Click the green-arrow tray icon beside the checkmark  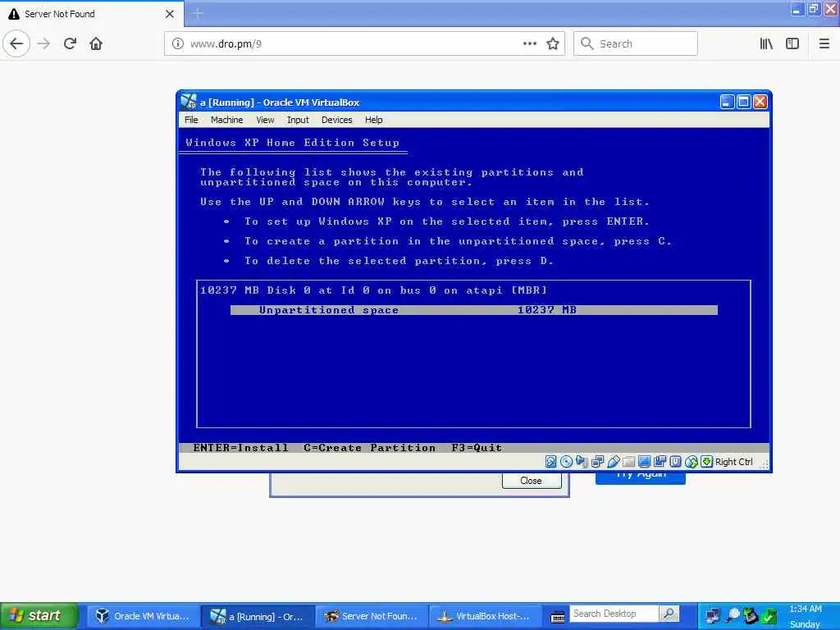tap(751, 616)
